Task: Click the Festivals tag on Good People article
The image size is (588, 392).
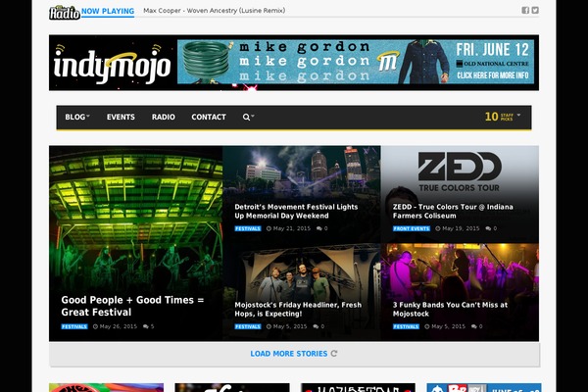Action: tap(74, 326)
